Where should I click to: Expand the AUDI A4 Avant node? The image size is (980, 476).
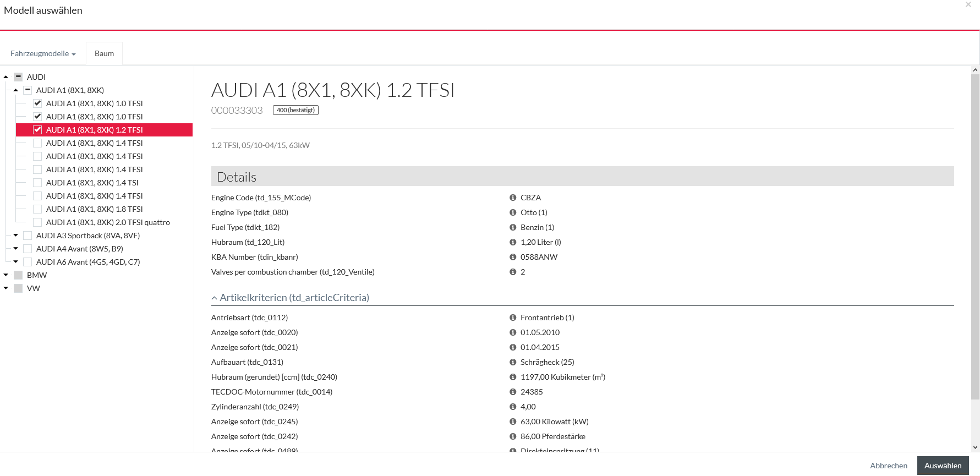(16, 249)
